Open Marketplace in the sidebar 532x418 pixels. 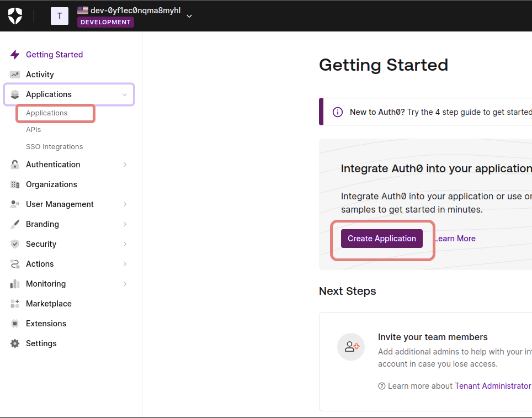pyautogui.click(x=49, y=304)
